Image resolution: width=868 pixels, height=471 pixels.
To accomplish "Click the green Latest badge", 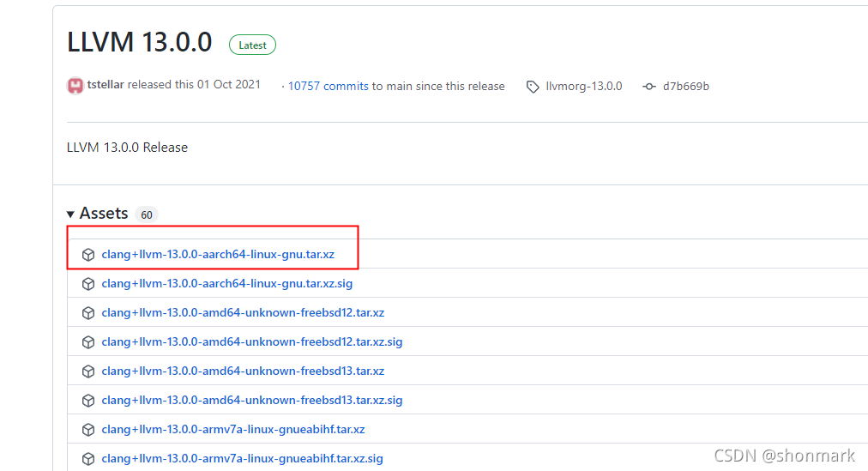I will point(252,45).
